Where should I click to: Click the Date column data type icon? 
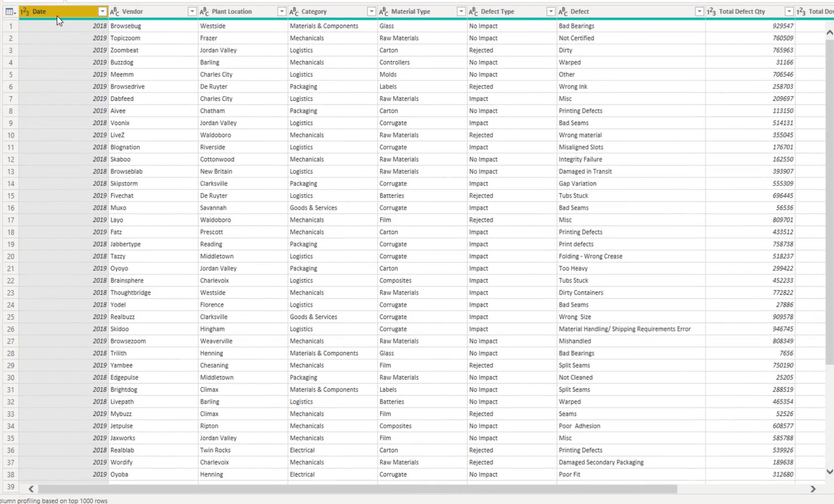click(25, 12)
